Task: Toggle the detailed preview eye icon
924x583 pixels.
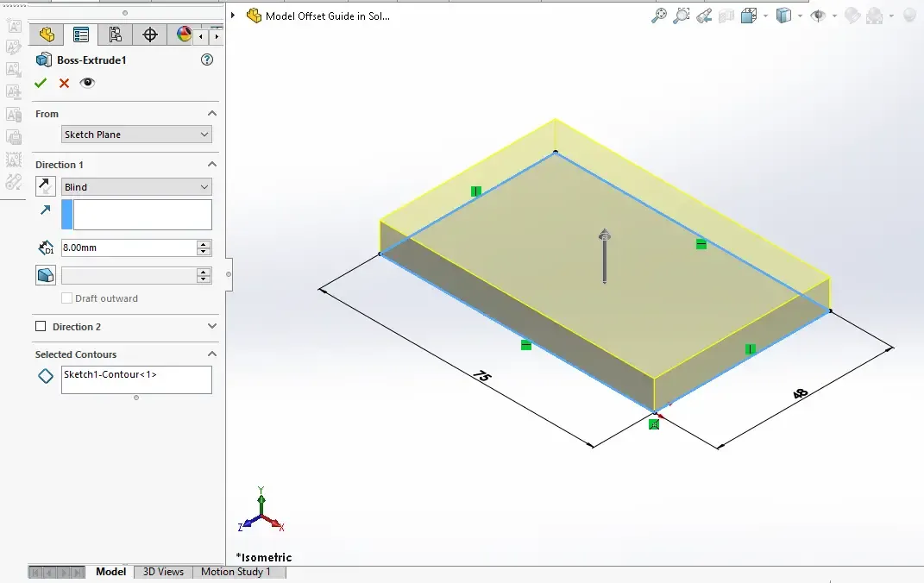Action: pos(87,83)
